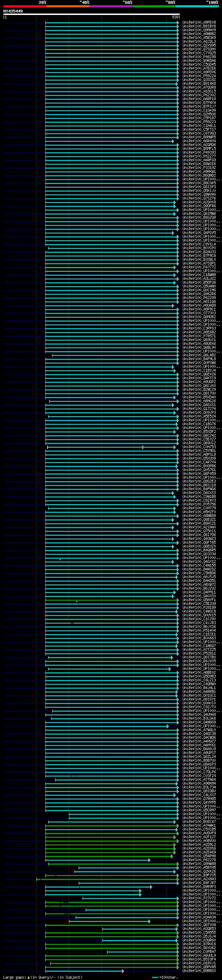Select the UniRef100_Q4GXS2 label

click(199, 561)
